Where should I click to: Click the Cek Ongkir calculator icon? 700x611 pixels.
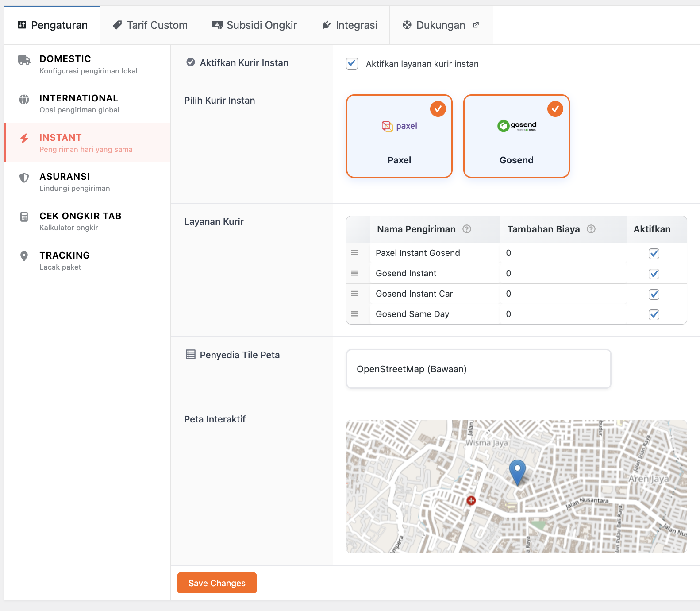coord(24,217)
